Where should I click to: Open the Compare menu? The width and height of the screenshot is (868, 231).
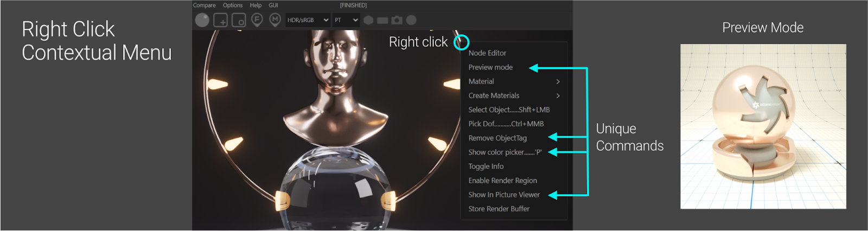pos(205,5)
